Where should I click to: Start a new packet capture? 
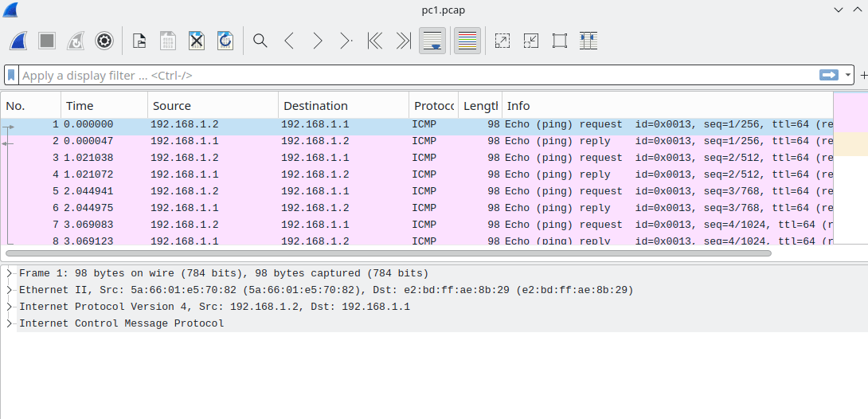(18, 41)
